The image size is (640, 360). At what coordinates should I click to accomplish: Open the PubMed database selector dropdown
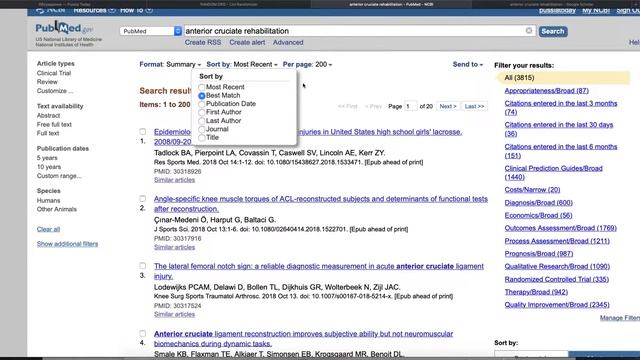tap(151, 31)
